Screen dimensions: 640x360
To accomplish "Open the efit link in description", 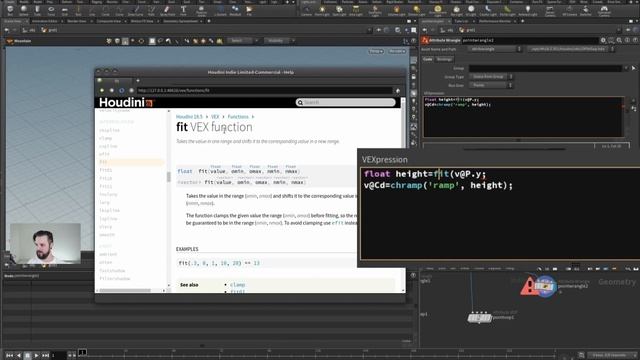I will [x=338, y=223].
